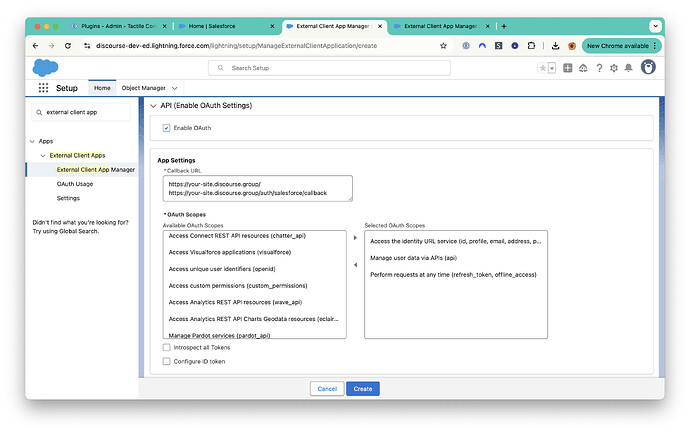The image size is (690, 433).
Task: Open Object Manager dropdown chevron
Action: (x=175, y=88)
